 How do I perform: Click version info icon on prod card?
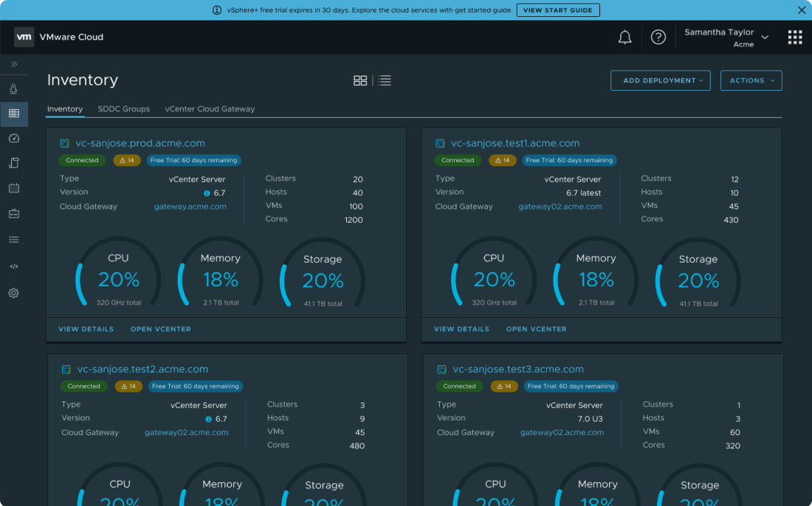point(207,193)
